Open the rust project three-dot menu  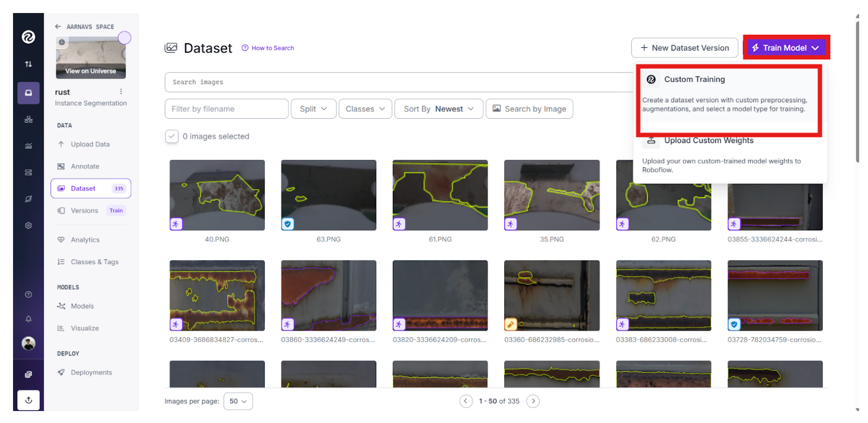[121, 92]
